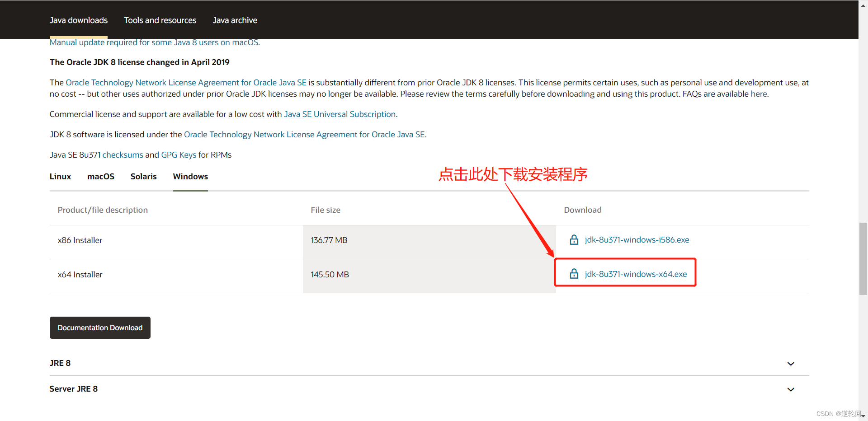Click the Documentation Download button
Image resolution: width=868 pixels, height=421 pixels.
(100, 327)
